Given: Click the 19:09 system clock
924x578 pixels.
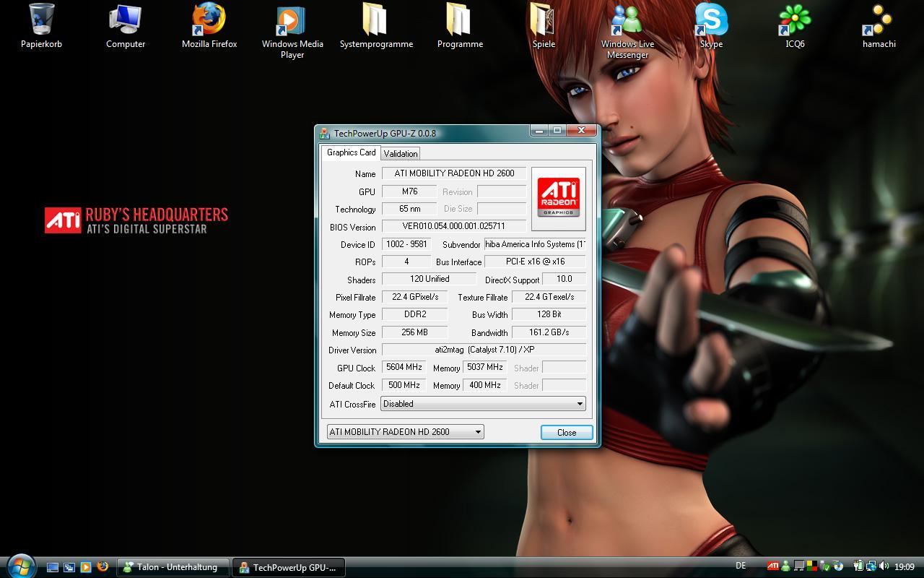Looking at the screenshot, I should [x=905, y=566].
